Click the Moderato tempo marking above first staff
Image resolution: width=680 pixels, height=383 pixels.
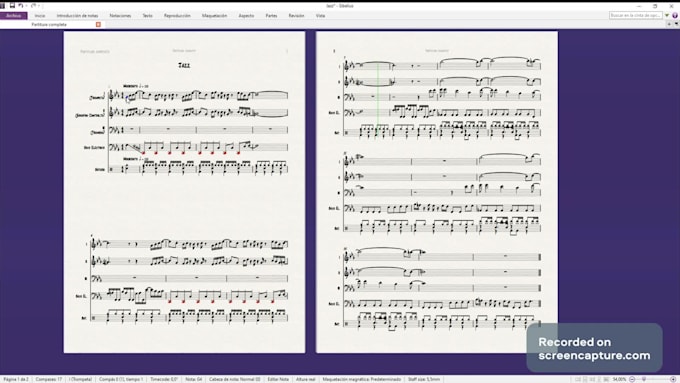pyautogui.click(x=135, y=86)
